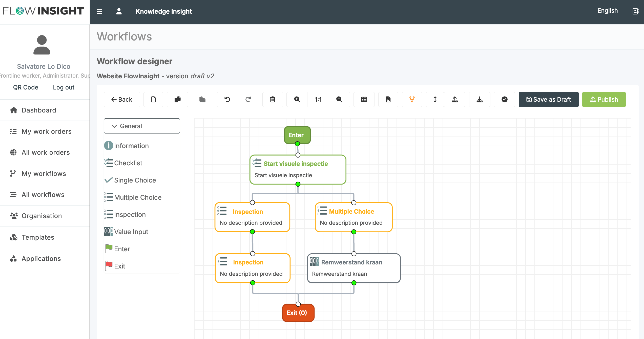Click the download import icon
Screen dimensions: 644x339
479,99
